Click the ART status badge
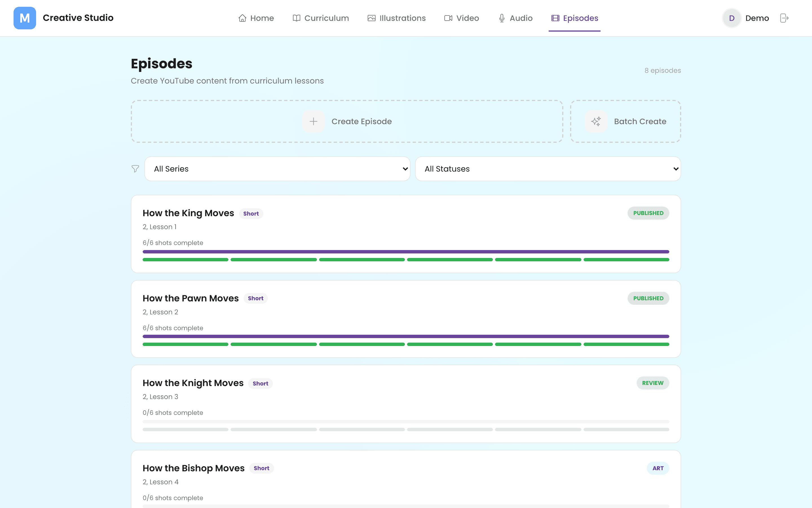 tap(658, 468)
